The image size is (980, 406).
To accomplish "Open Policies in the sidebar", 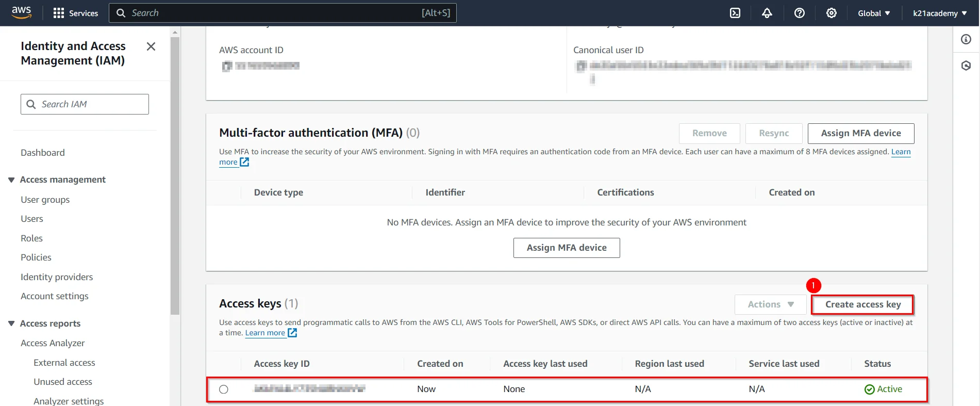I will tap(36, 257).
